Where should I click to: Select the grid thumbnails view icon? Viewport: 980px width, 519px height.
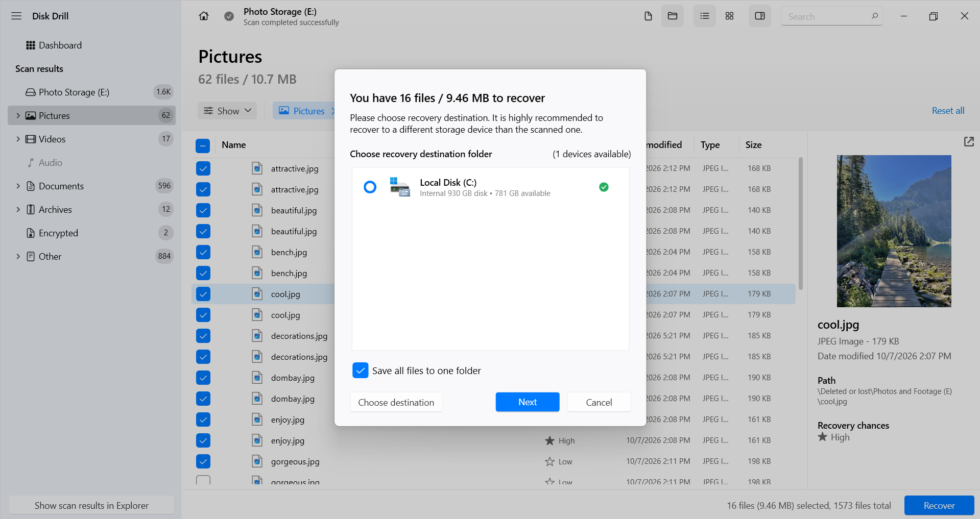point(729,16)
